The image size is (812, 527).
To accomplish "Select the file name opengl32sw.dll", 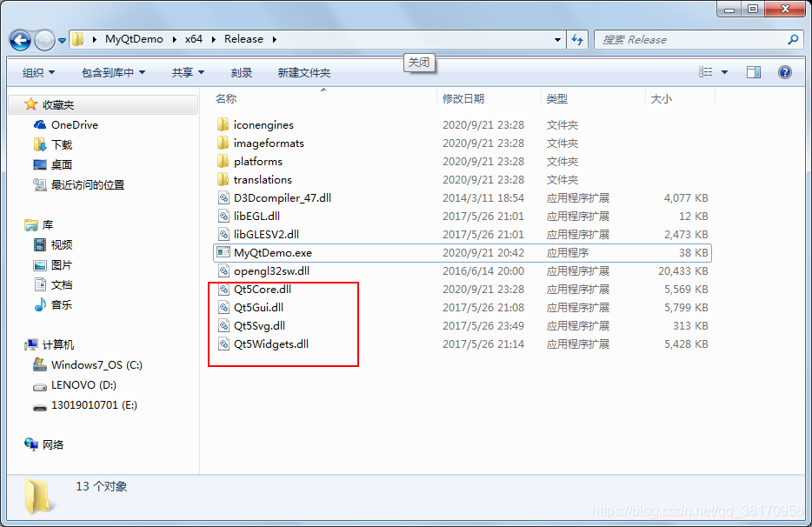I will click(x=271, y=271).
